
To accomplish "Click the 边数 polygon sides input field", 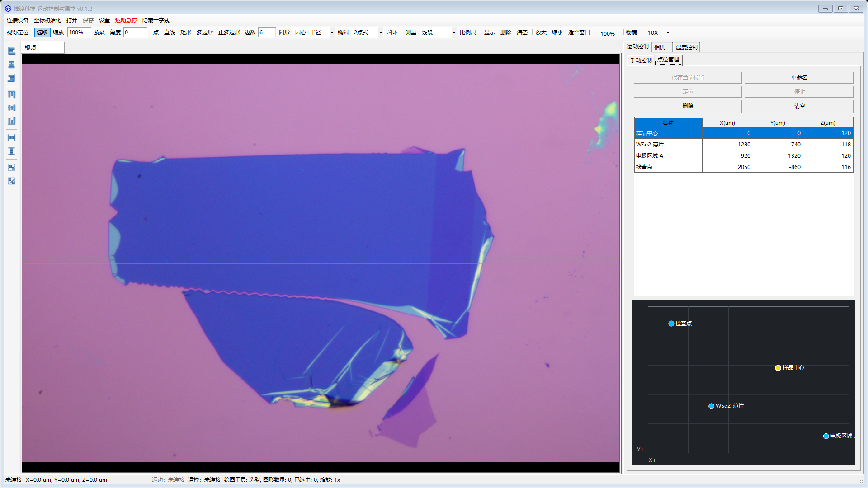I will point(267,33).
